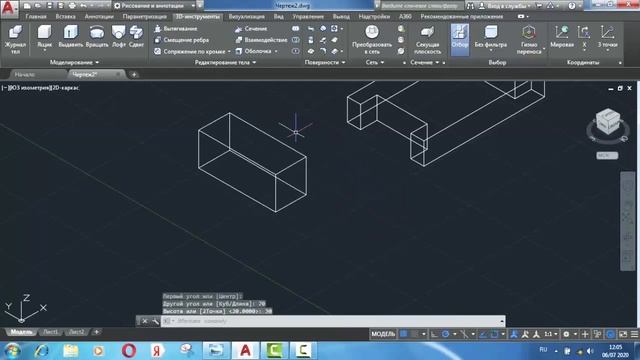Click the Сдвиг sweep tool

point(136,36)
